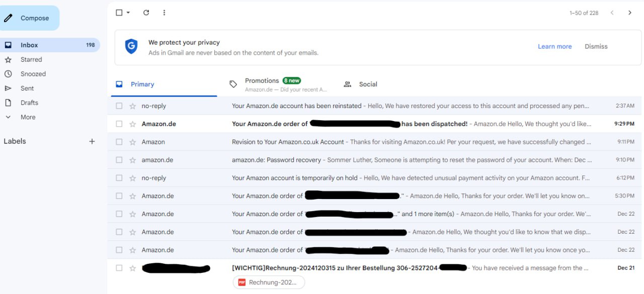The width and height of the screenshot is (644, 294).
Task: Switch to the Promotions tab
Action: pos(262,84)
